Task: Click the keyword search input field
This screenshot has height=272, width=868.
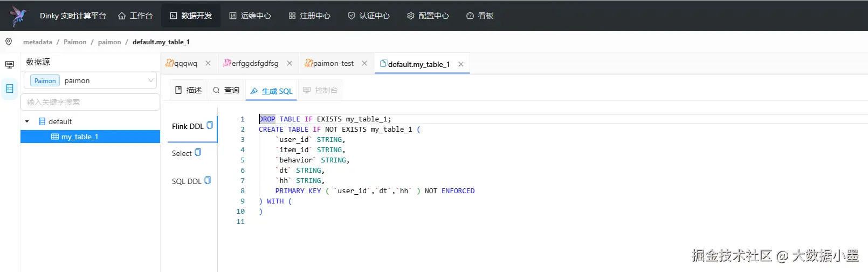Action: pos(90,102)
